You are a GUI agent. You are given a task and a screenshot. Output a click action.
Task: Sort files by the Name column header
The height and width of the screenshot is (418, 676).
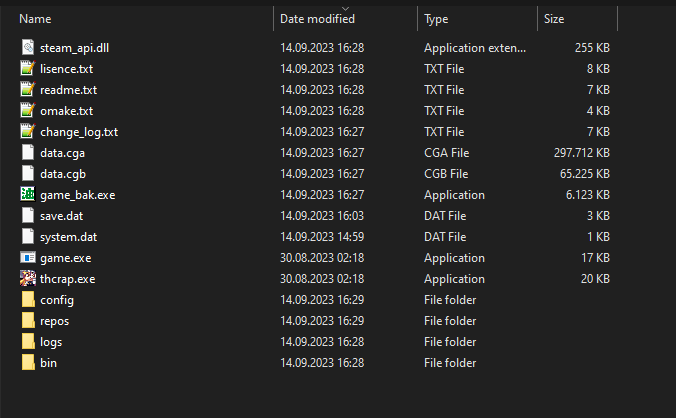click(36, 19)
